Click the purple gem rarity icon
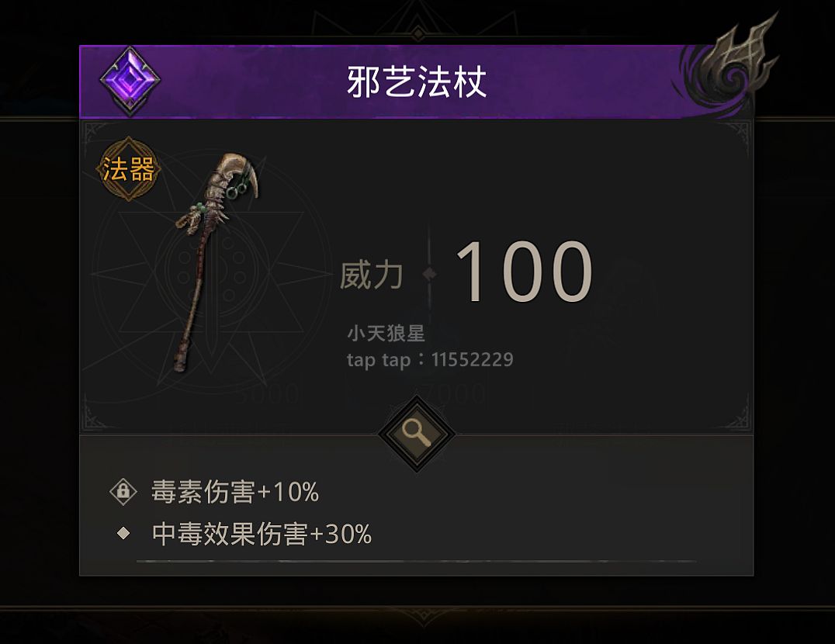 [130, 81]
